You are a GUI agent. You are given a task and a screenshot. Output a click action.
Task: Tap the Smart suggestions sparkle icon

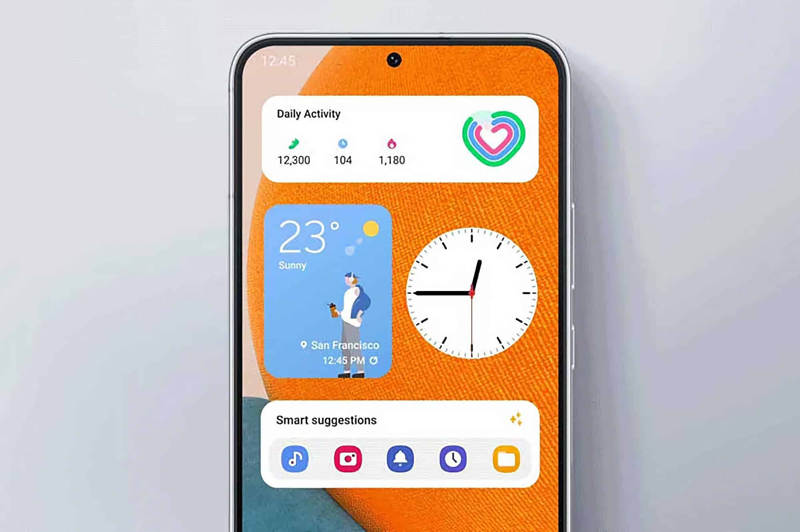pyautogui.click(x=514, y=420)
